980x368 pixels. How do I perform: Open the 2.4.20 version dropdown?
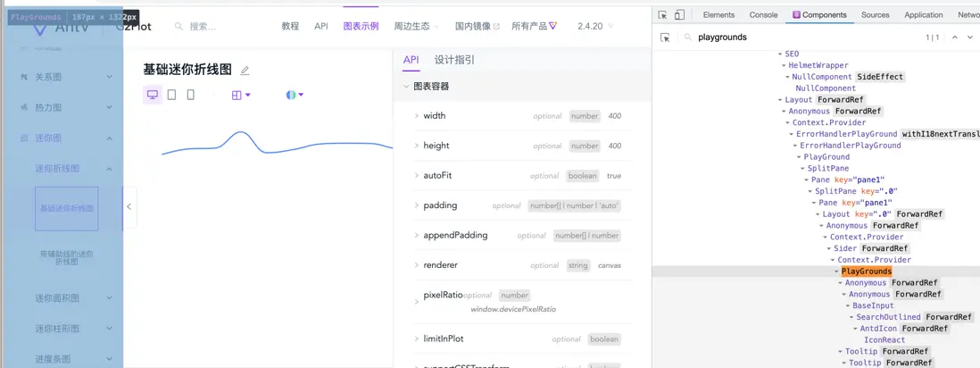point(595,26)
